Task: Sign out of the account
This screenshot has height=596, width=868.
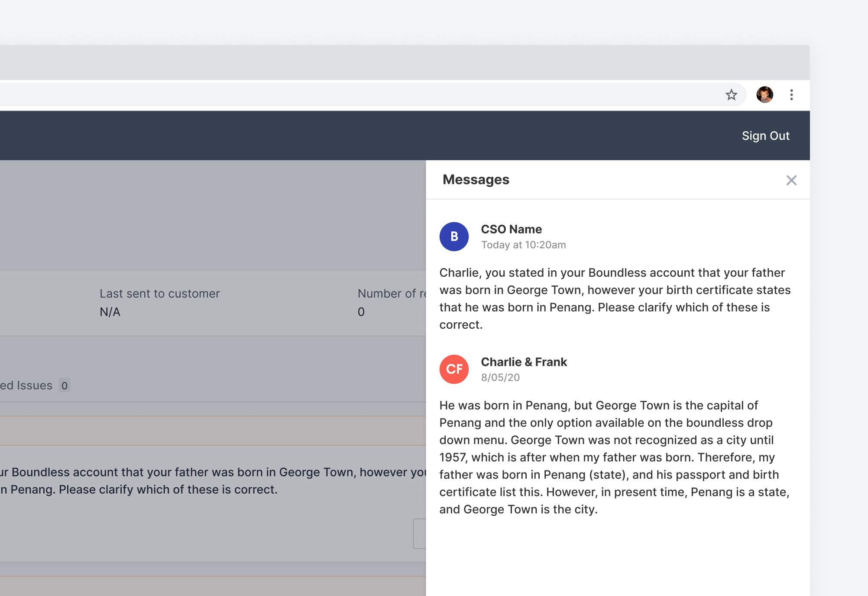Action: (x=765, y=136)
